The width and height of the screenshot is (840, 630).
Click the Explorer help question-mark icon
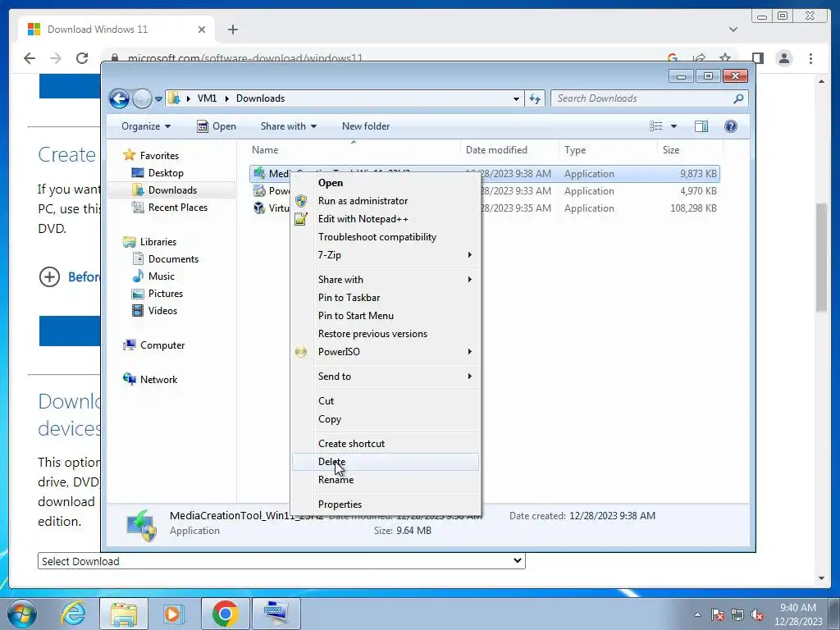pyautogui.click(x=731, y=126)
